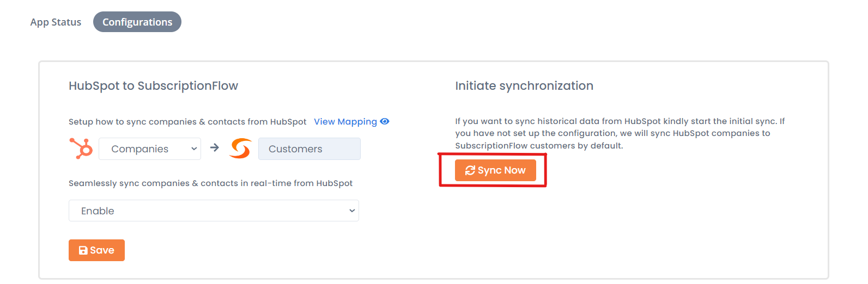Save the sync configuration
This screenshot has width=868, height=284.
(96, 250)
